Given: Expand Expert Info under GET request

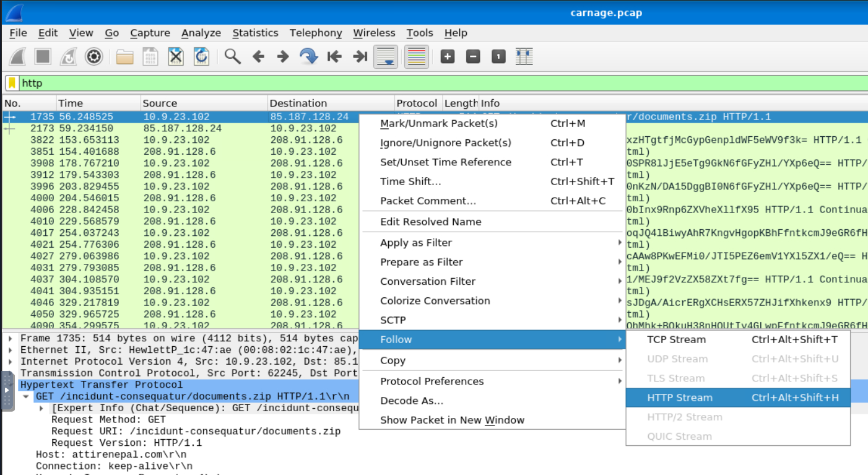Looking at the screenshot, I should coord(41,408).
